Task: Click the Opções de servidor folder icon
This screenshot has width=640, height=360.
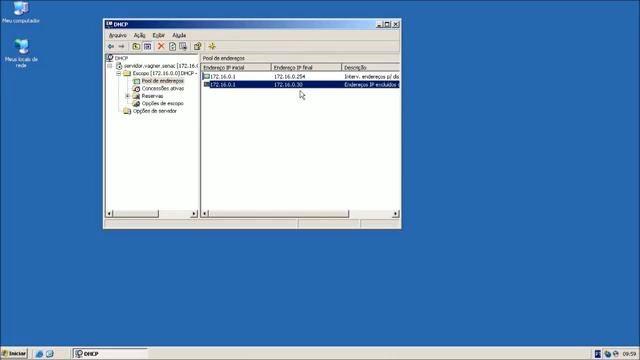Action: click(x=127, y=111)
